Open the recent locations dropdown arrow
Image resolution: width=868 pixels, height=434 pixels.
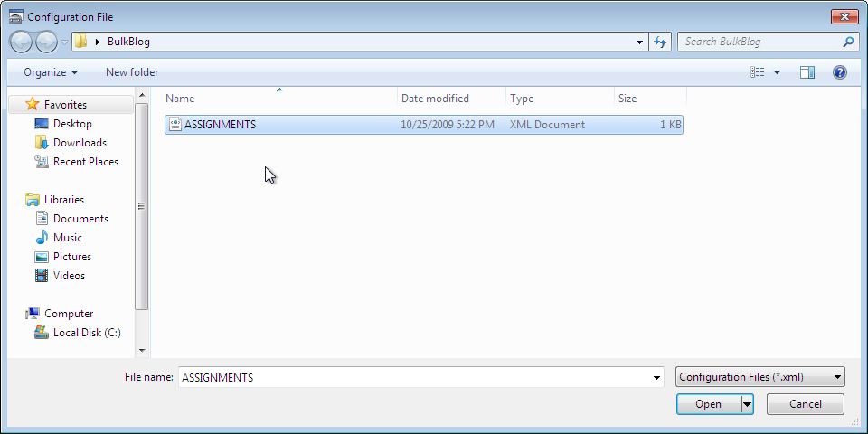pos(64,42)
